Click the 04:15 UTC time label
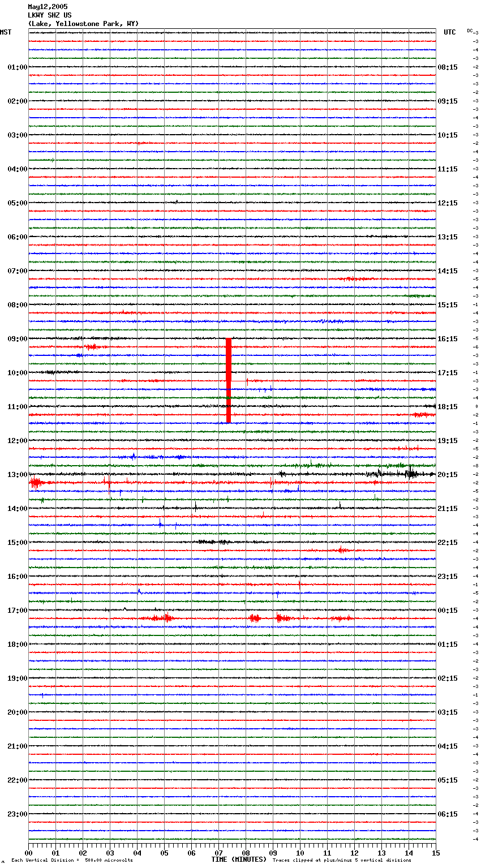Screen dimensions: 481x868 click(448, 746)
